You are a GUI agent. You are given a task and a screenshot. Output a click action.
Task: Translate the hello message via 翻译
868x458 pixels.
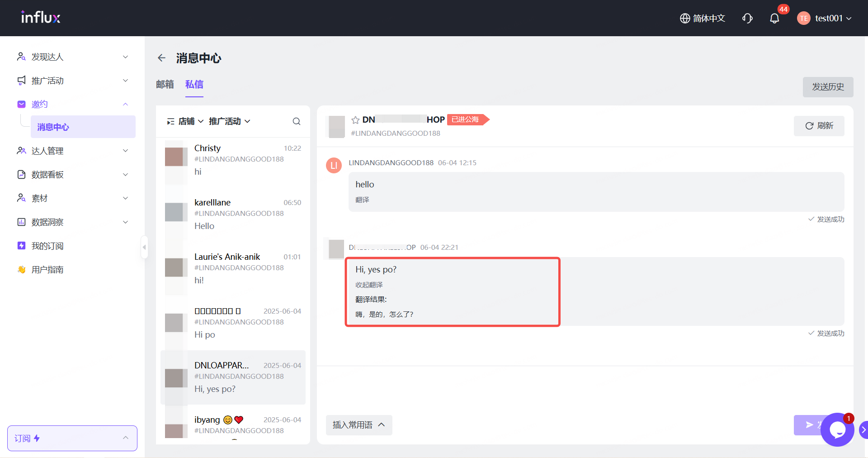point(362,200)
